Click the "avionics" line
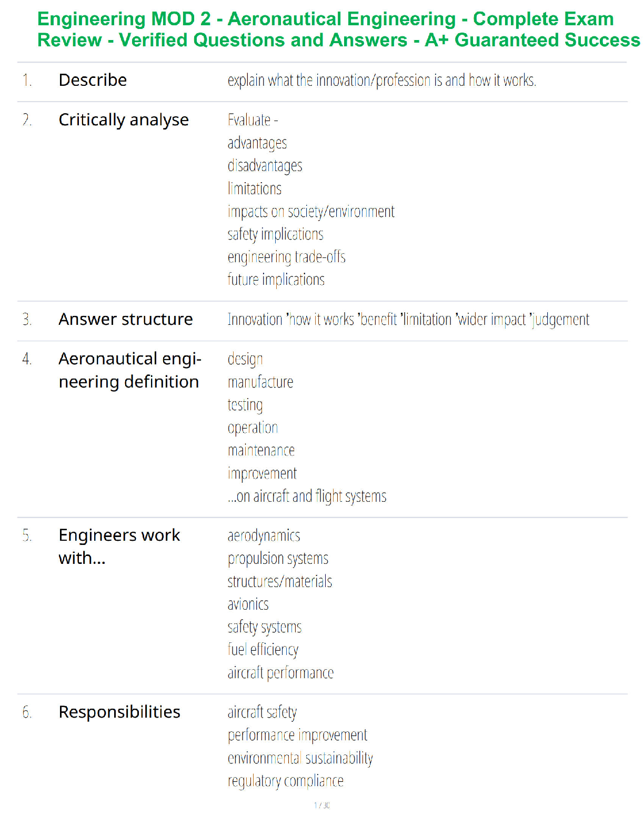The height and width of the screenshot is (834, 644). tap(248, 604)
